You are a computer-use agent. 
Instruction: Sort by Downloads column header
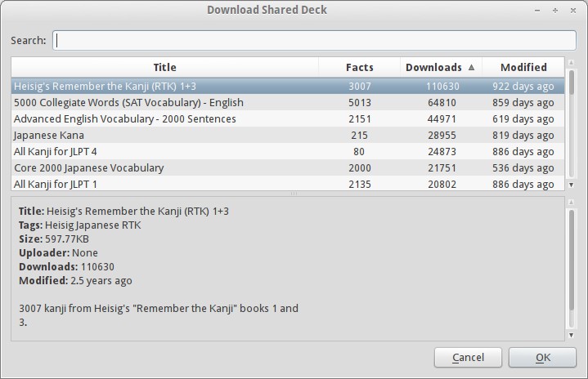(x=441, y=67)
